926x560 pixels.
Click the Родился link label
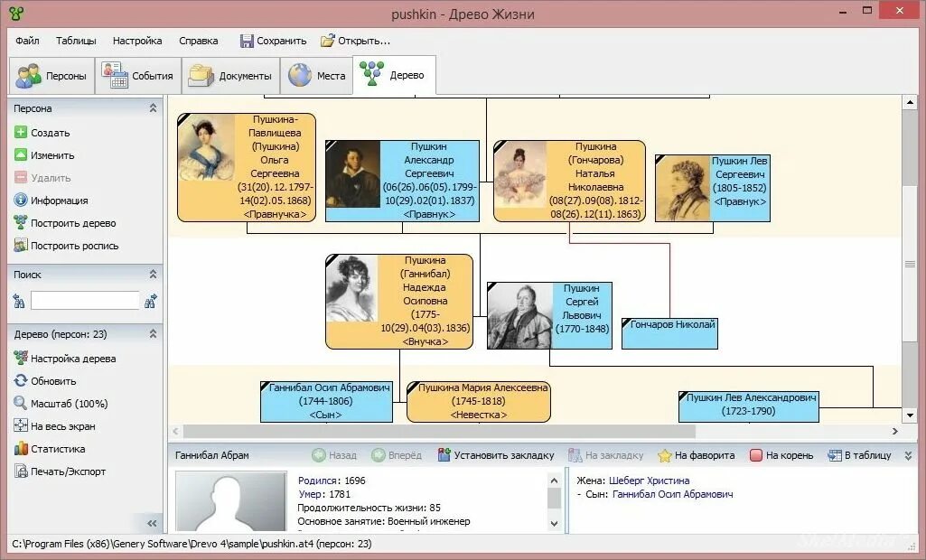coord(318,481)
